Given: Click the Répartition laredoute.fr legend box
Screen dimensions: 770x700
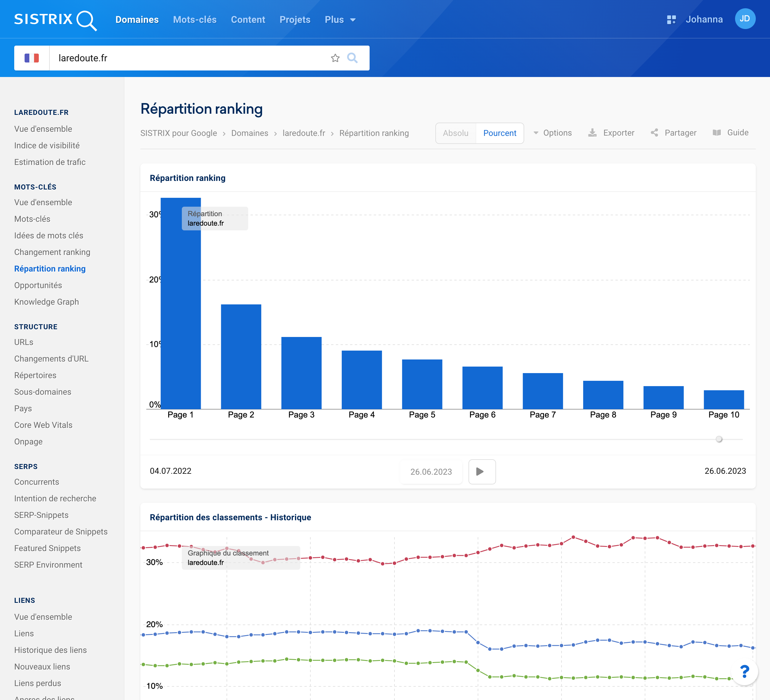Looking at the screenshot, I should click(215, 219).
